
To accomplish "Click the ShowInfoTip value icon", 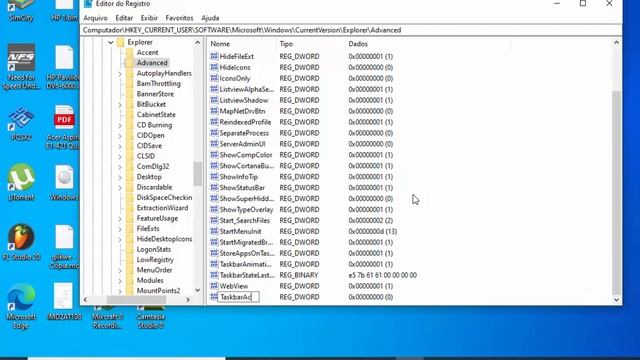I will click(214, 177).
